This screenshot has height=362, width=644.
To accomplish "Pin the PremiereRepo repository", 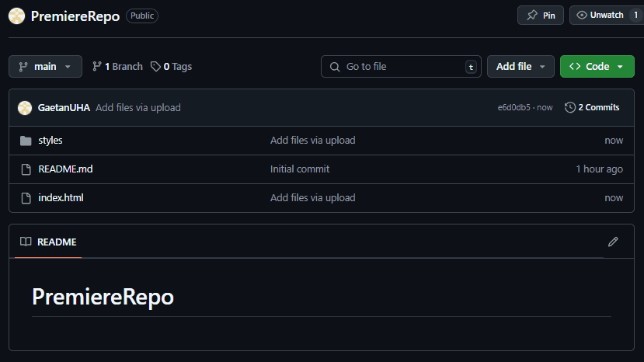I will point(541,16).
